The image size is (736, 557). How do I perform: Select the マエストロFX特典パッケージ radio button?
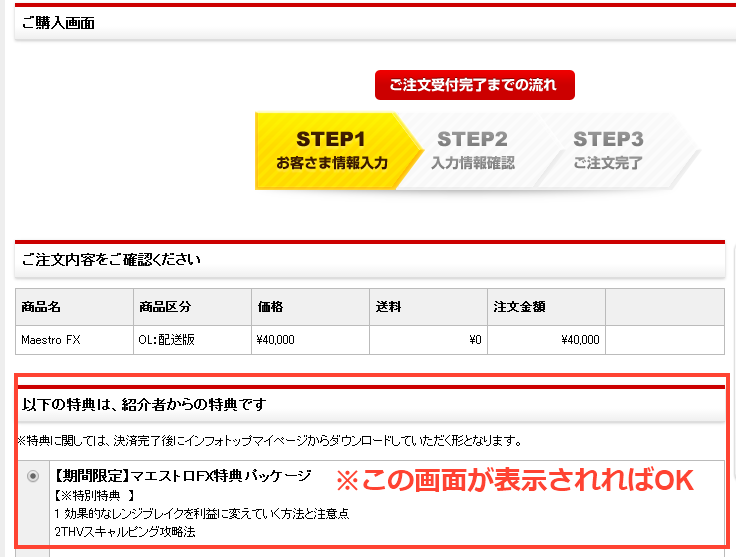33,476
